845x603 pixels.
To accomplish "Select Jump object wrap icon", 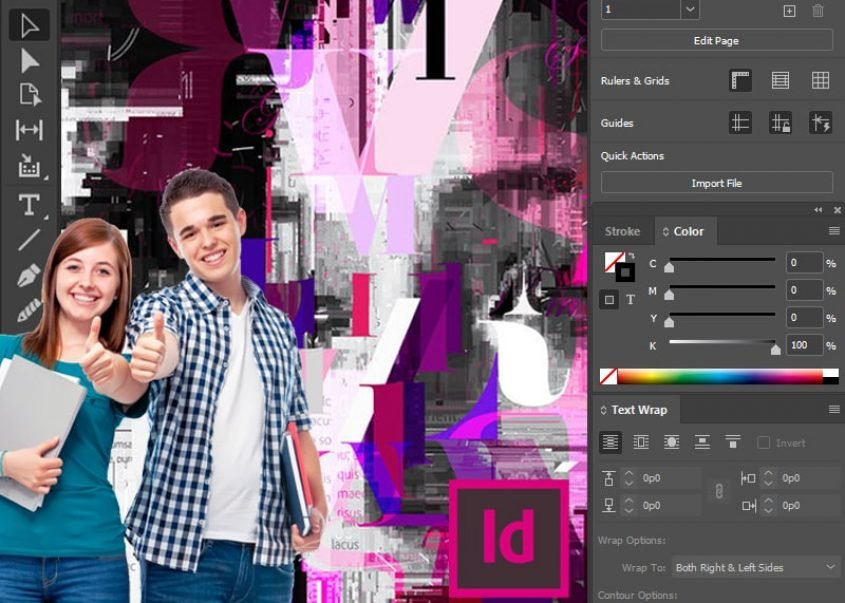I will click(702, 442).
